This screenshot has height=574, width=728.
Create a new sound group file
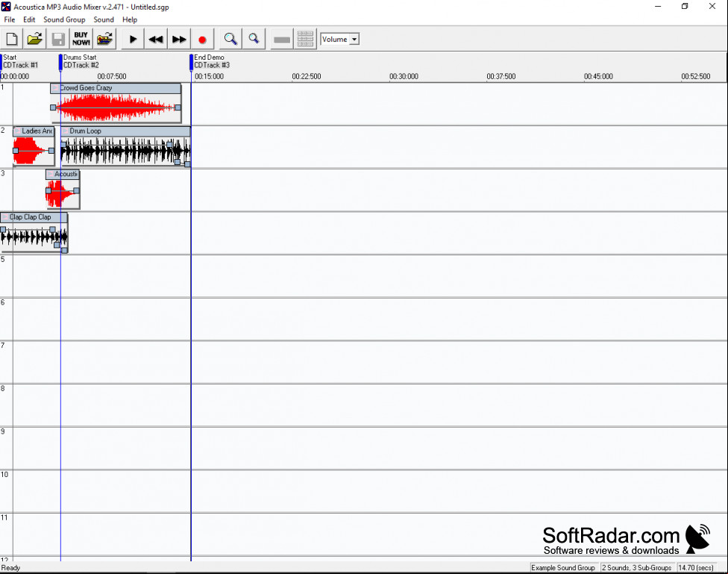pos(12,40)
